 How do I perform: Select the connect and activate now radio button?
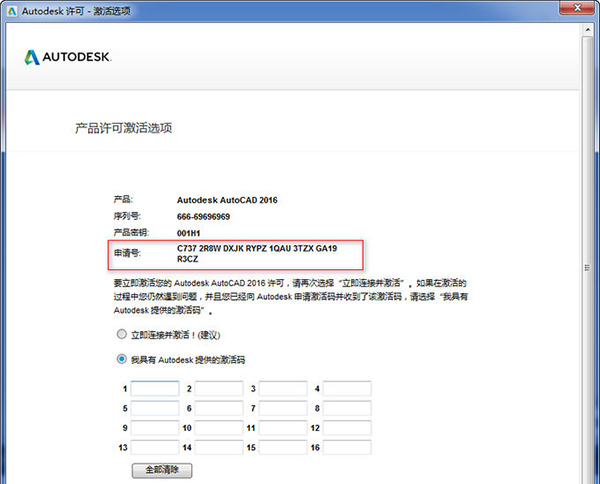121,334
